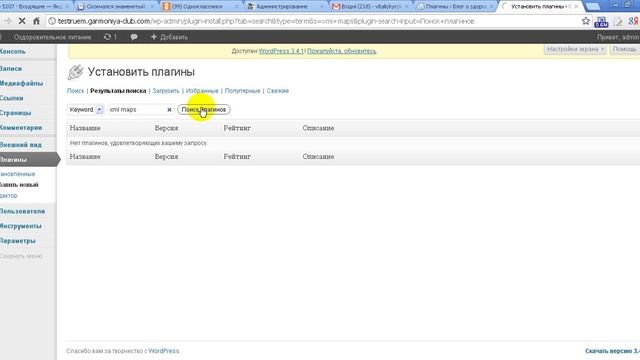Viewport: 640px width, 360px height.
Task: Open Внешний вид in the sidebar
Action: [x=21, y=144]
